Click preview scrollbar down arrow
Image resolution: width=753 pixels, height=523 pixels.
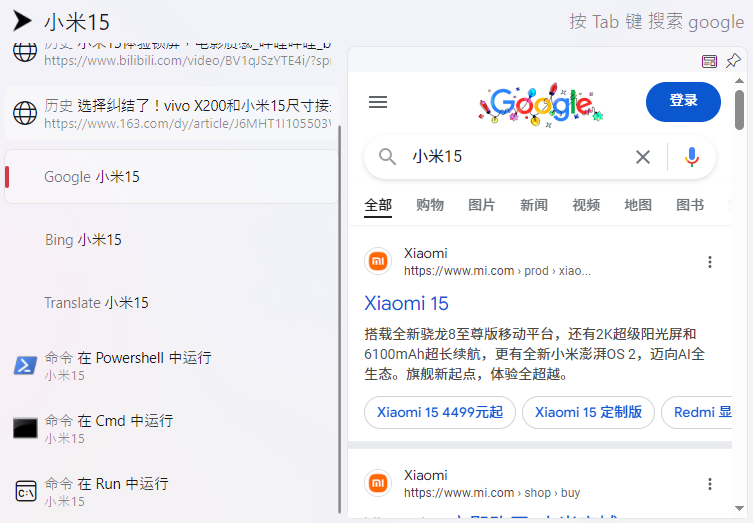coord(740,508)
